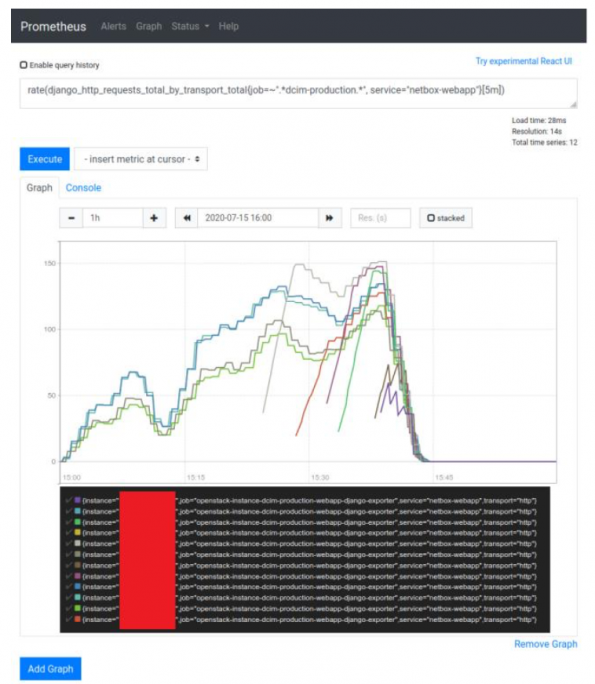Click the 2020-07-15 16:00 end time field

coord(258,218)
